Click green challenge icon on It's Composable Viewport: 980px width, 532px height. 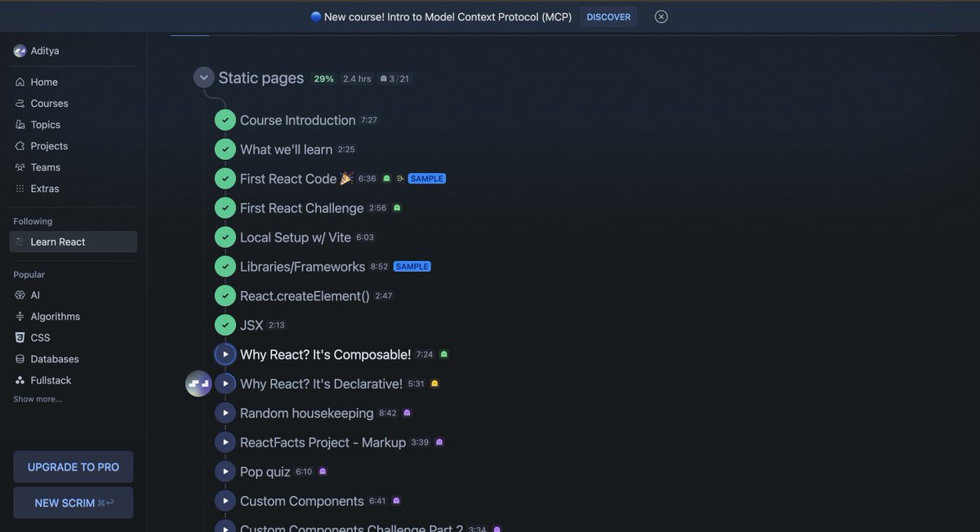444,354
